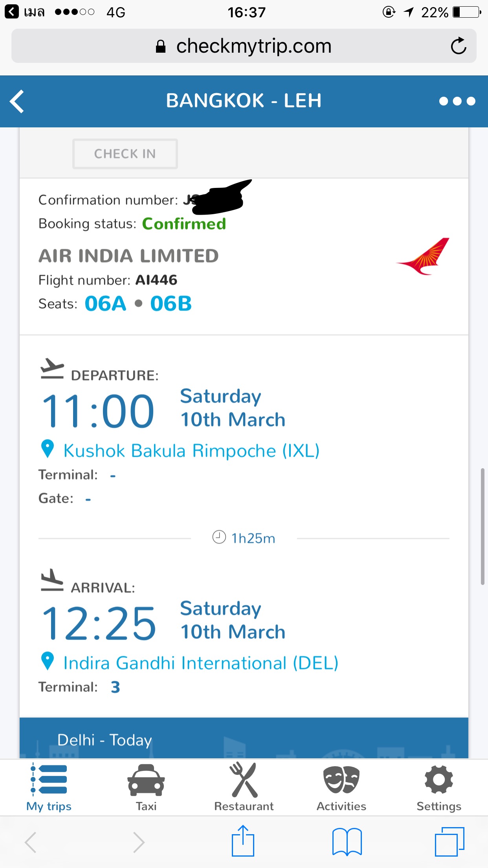Expand the Delhi - Today weather banner
This screenshot has height=868, width=488.
[x=244, y=738]
